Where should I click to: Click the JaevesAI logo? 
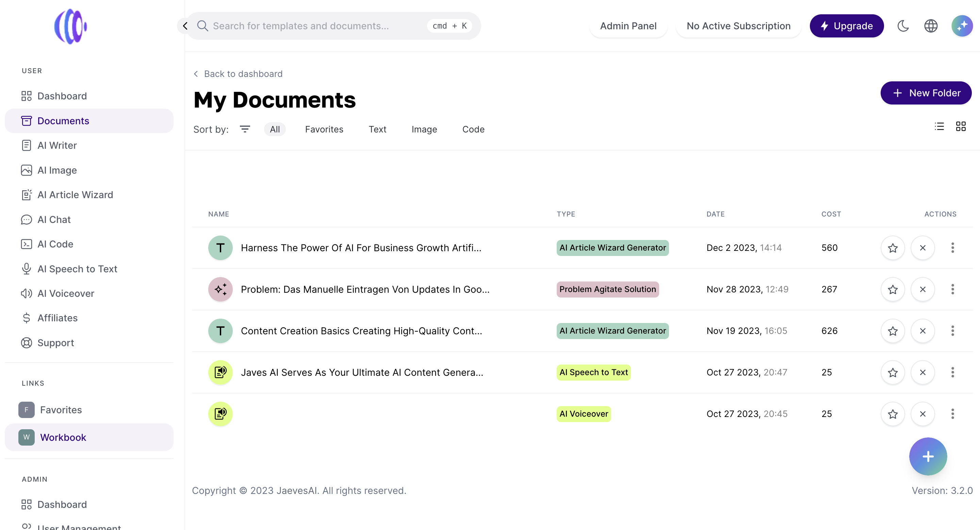click(71, 26)
